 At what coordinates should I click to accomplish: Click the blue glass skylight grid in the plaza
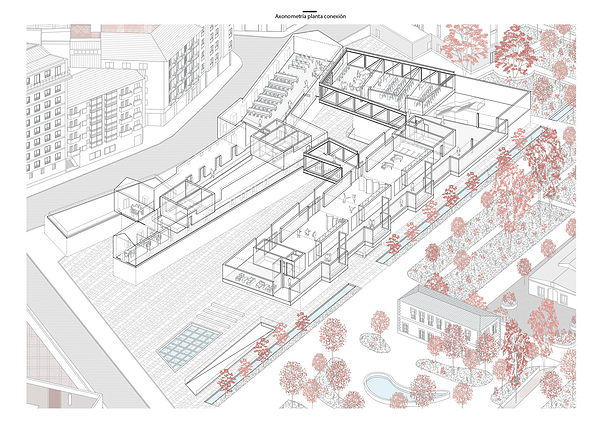[x=193, y=344]
